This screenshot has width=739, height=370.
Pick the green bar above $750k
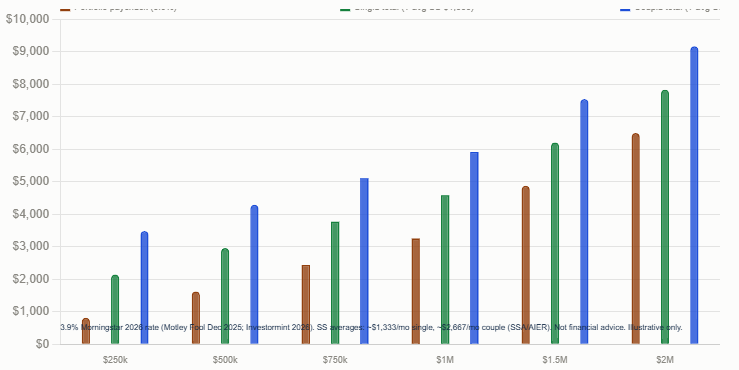[x=335, y=283]
